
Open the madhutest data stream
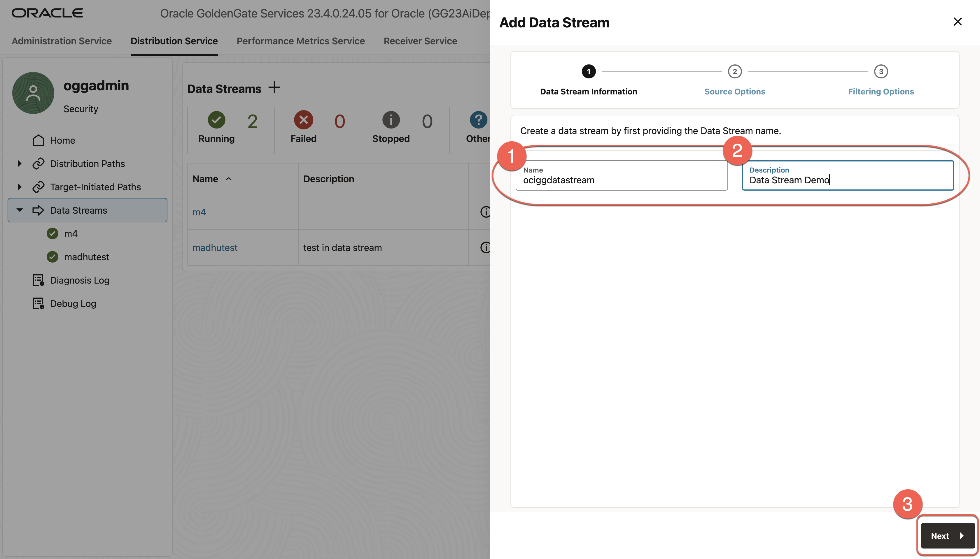pyautogui.click(x=215, y=248)
